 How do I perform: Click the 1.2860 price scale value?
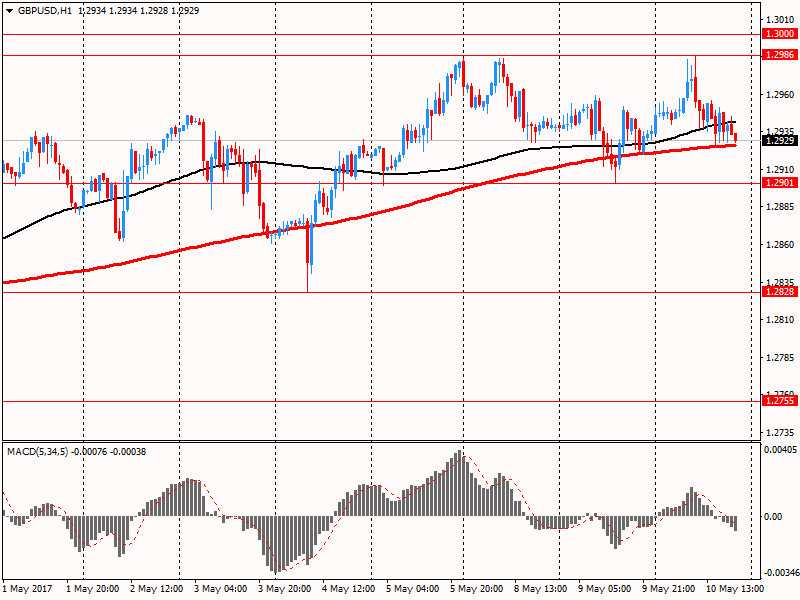click(x=781, y=244)
